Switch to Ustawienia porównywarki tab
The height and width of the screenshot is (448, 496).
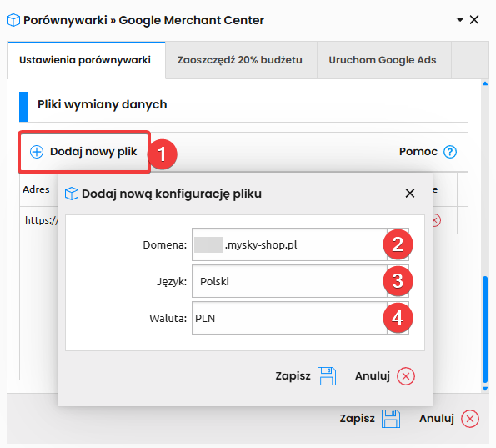point(85,60)
